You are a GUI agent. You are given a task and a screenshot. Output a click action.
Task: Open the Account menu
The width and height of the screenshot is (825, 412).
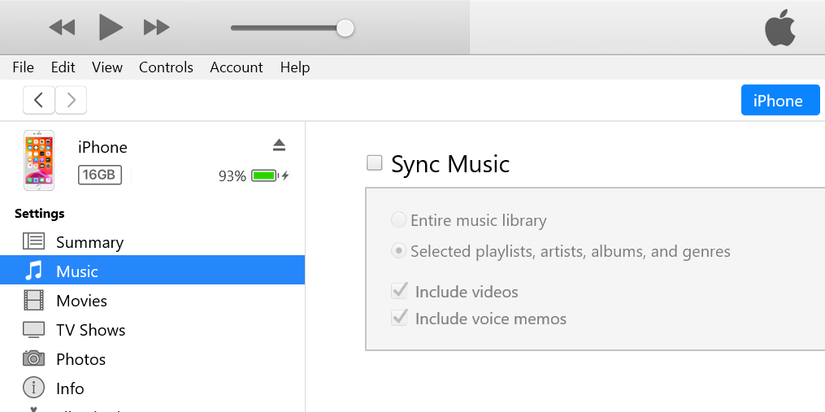point(236,67)
